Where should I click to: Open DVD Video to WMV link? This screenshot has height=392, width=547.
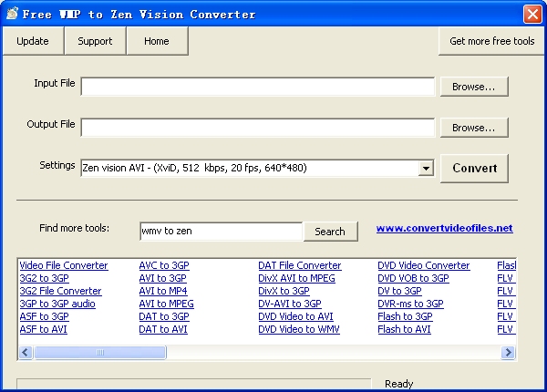pos(299,329)
